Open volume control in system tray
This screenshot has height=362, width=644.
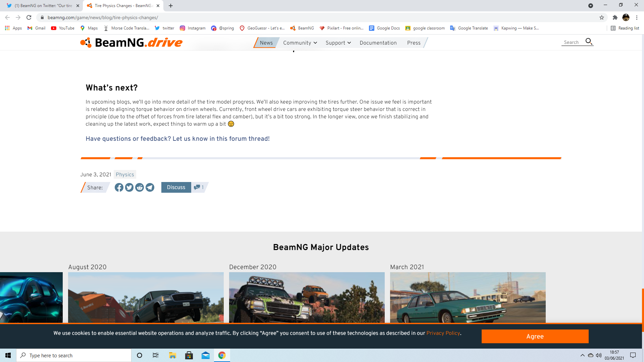pos(599,355)
